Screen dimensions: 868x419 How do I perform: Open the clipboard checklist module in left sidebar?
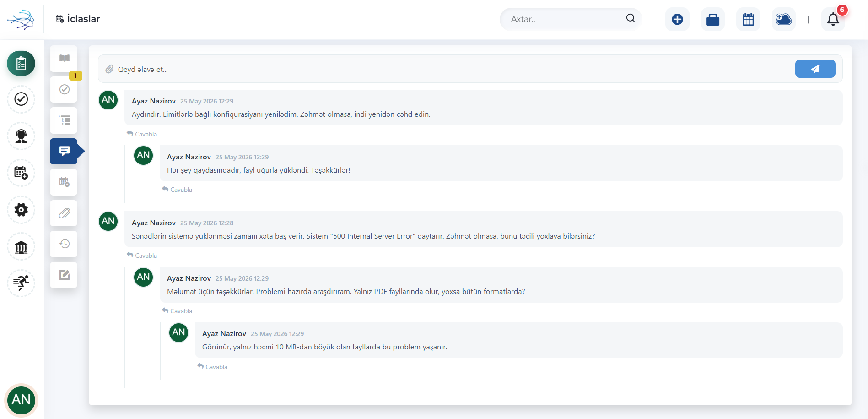pyautogui.click(x=21, y=63)
